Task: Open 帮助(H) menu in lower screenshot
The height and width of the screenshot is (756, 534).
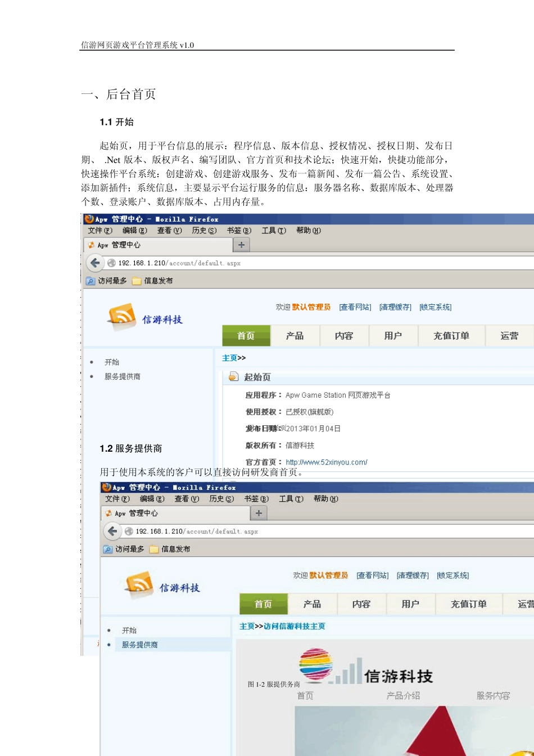Action: pos(326,499)
